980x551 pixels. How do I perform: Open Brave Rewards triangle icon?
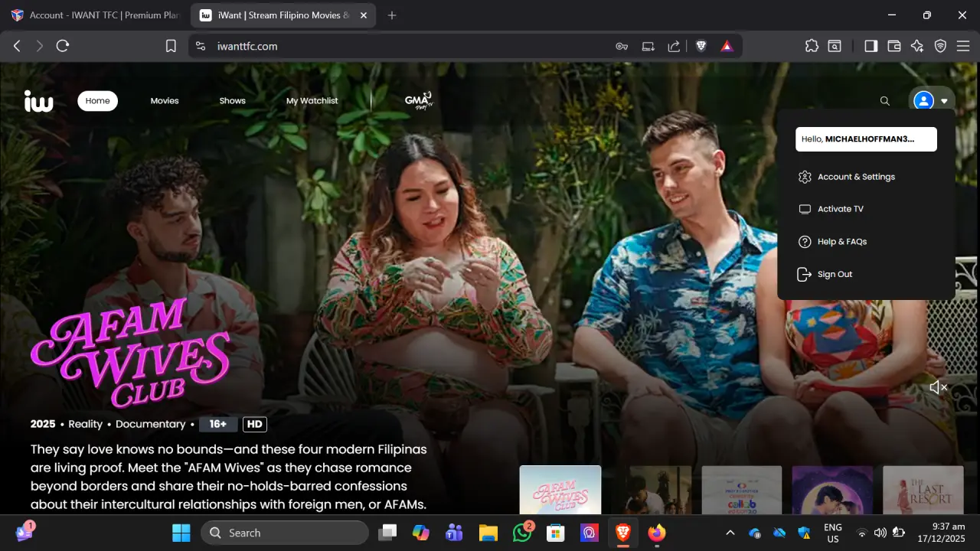click(727, 46)
